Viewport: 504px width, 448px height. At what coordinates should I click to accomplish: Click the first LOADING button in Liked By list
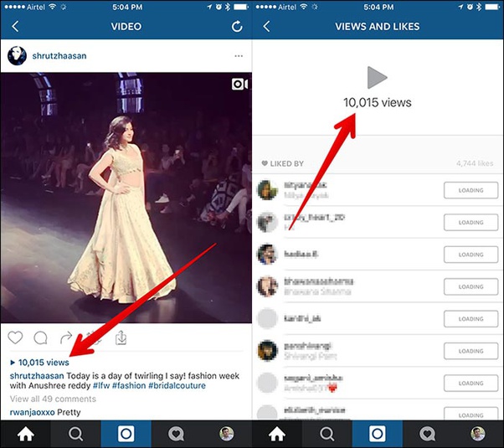471,190
